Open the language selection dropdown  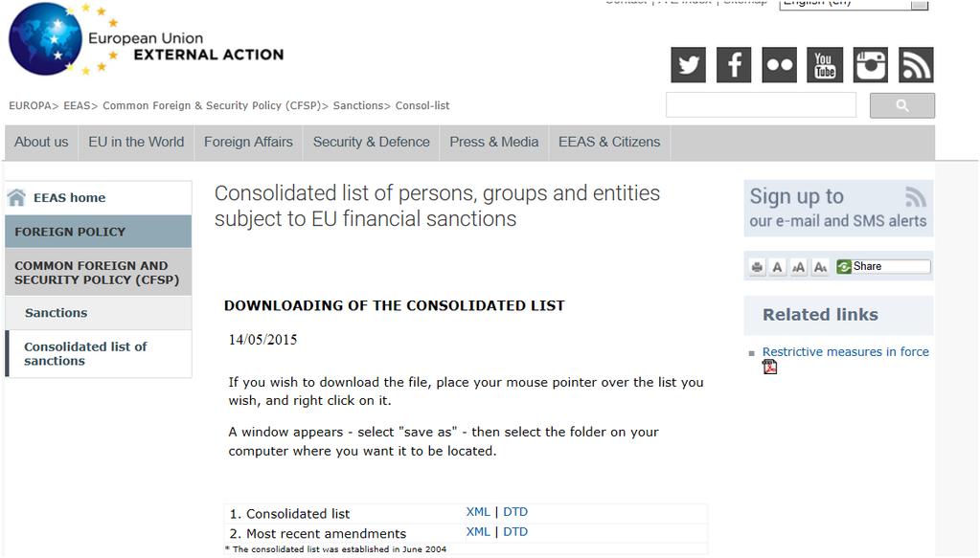pos(854,4)
